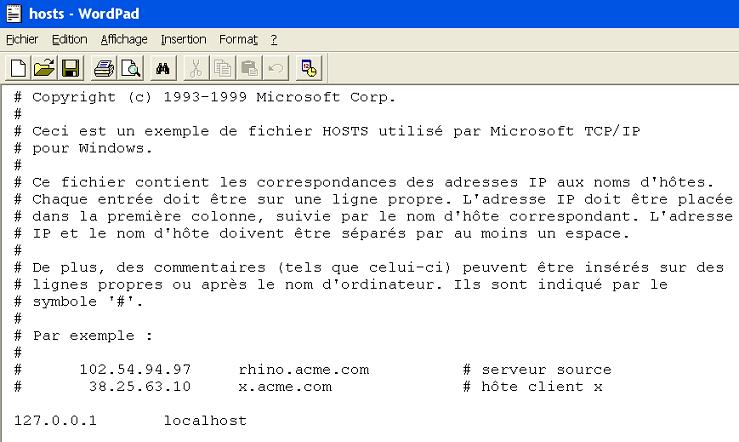739x442 pixels.
Task: Click the Paste clipboard icon
Action: pos(249,68)
